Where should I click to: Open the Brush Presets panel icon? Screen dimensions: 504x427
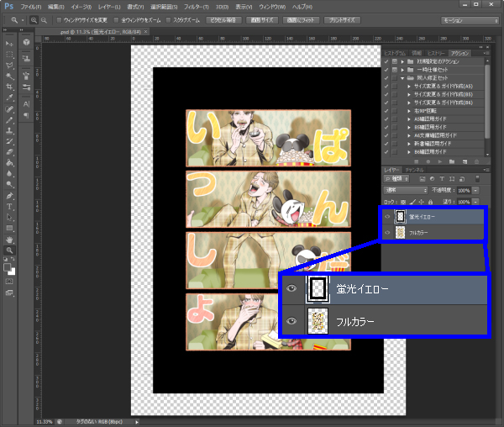tap(26, 87)
